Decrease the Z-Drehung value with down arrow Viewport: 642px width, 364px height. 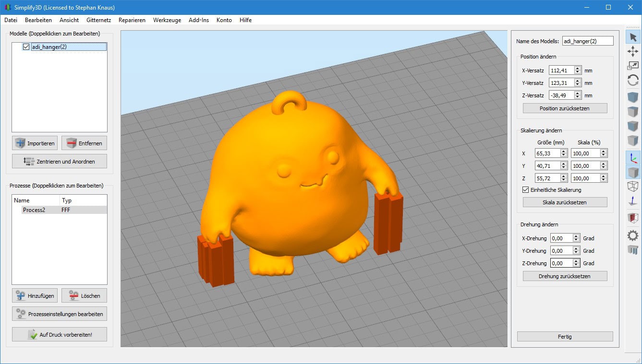pyautogui.click(x=577, y=265)
